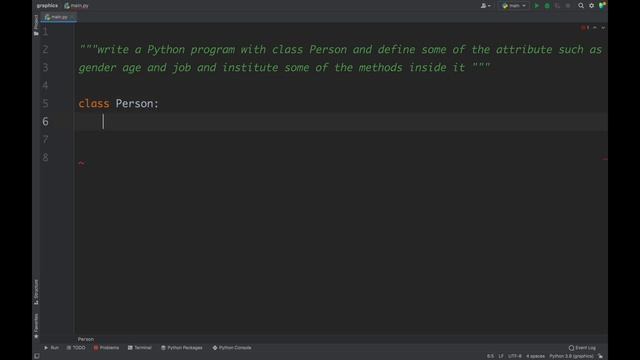Click the main.py breadcrumb in navigation bar
Screen dimensions: 640x360
tap(76, 6)
